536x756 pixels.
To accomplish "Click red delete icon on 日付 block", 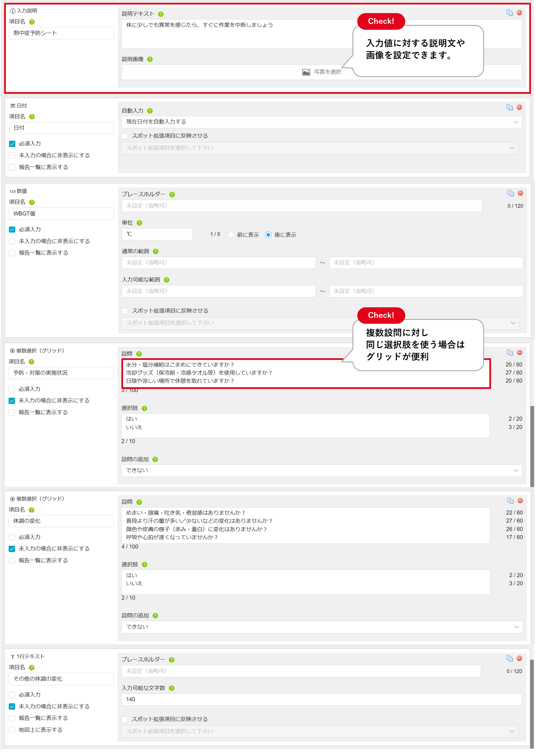I will point(519,107).
